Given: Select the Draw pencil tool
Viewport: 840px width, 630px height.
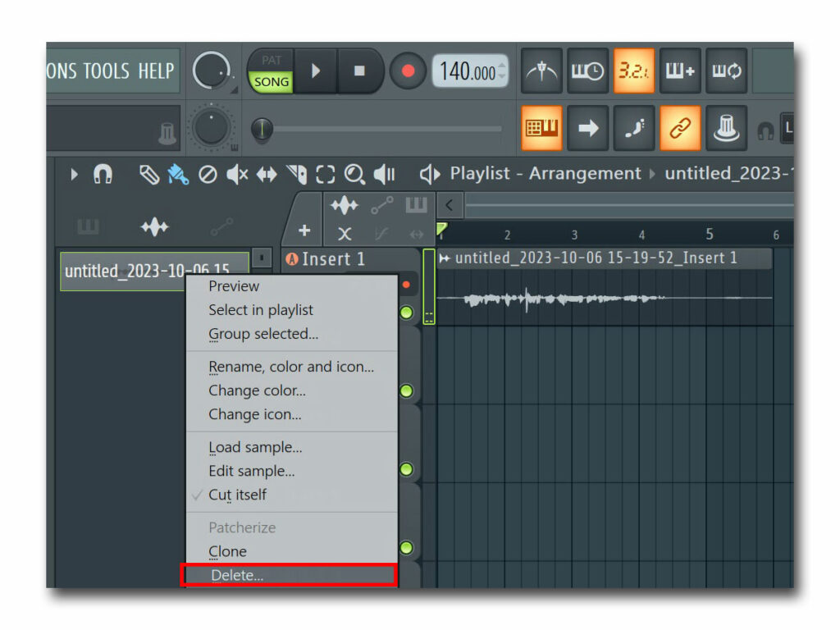Looking at the screenshot, I should coord(149,175).
